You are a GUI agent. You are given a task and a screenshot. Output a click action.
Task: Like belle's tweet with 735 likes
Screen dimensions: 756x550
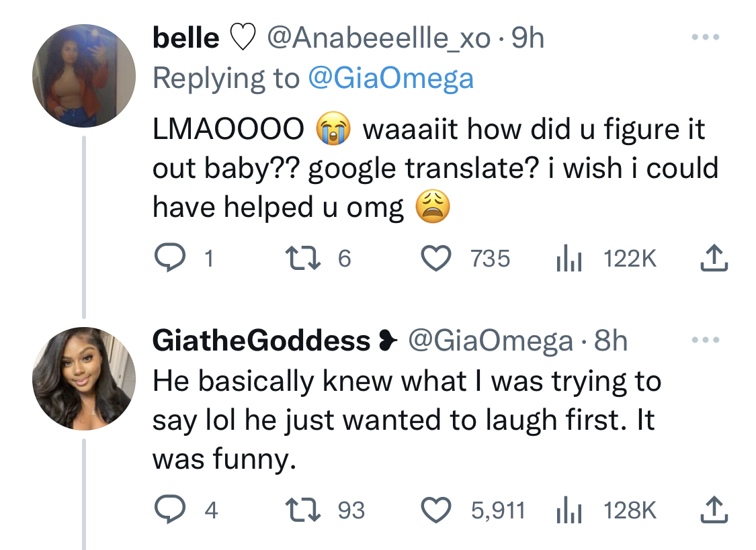tap(436, 258)
